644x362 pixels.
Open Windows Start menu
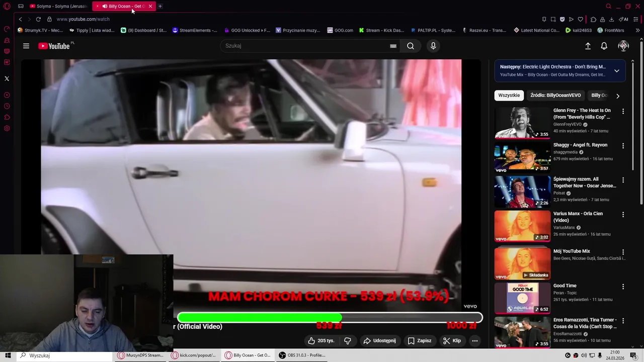8,355
